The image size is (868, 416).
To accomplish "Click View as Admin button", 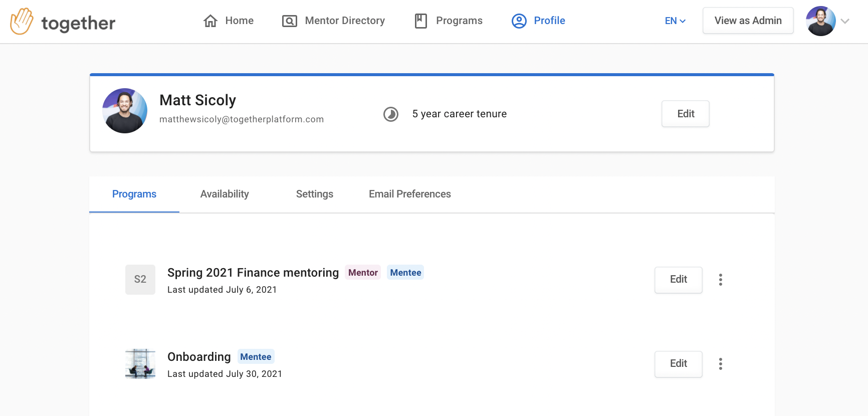I will tap(748, 21).
